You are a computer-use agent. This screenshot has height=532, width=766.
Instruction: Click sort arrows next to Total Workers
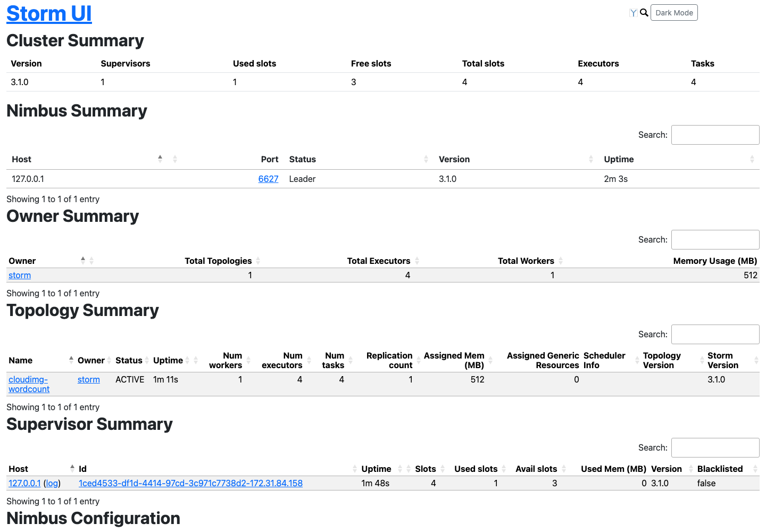[x=561, y=261]
